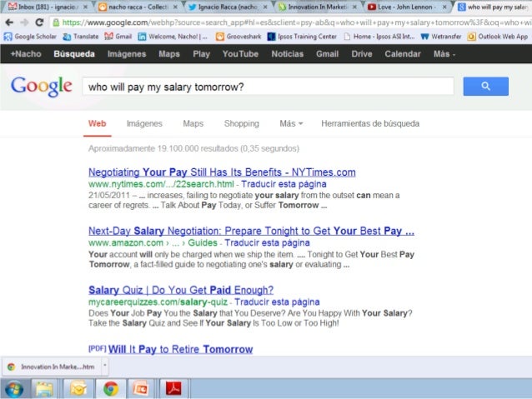Click Chrome icon in taskbar

[x=111, y=388]
